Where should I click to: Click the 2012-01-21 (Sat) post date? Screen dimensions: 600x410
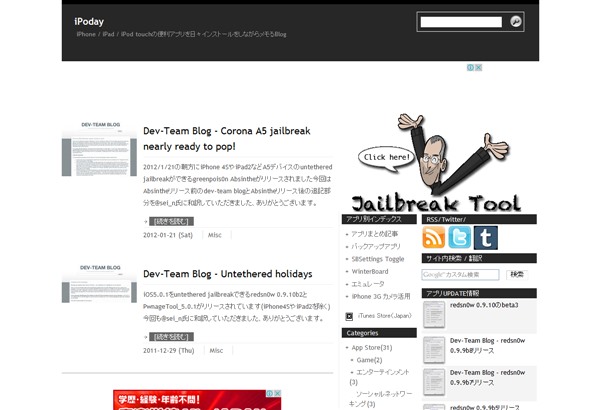pos(168,235)
